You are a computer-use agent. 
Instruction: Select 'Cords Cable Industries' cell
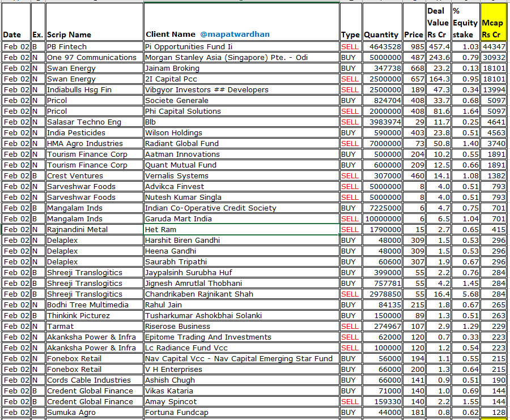tap(94, 380)
